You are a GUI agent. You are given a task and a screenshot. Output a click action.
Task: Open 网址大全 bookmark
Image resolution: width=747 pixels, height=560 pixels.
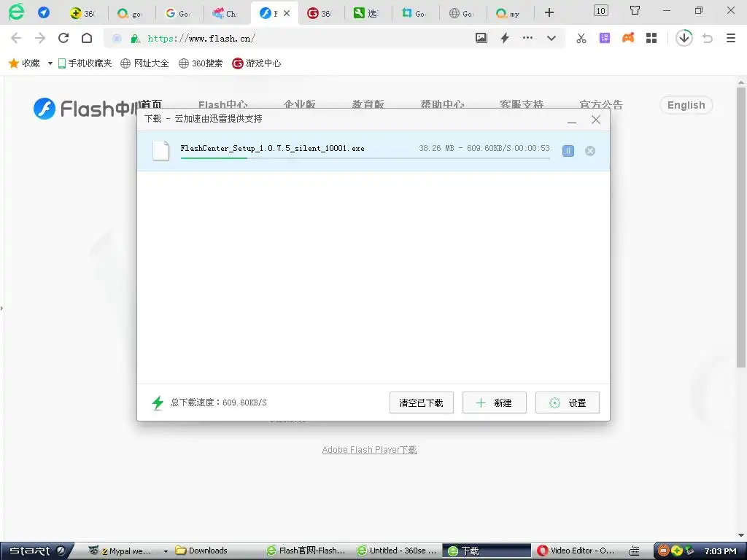click(x=144, y=63)
